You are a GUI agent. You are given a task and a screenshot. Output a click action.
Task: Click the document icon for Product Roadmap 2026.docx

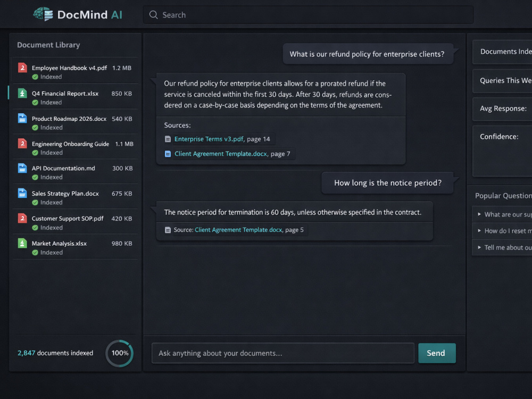(x=22, y=119)
